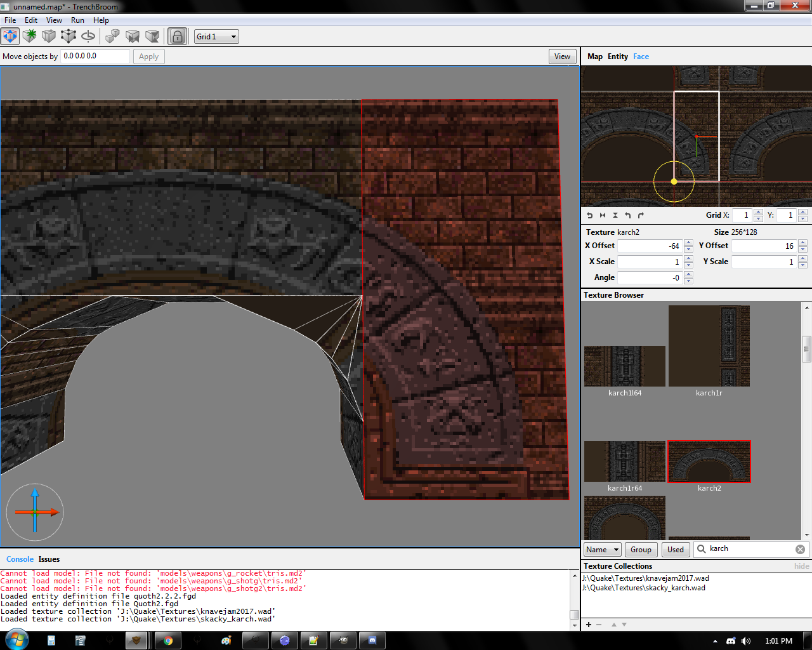Viewport: 812px width, 650px height.
Task: Open the Name sort dropdown in texture browser
Action: point(602,550)
